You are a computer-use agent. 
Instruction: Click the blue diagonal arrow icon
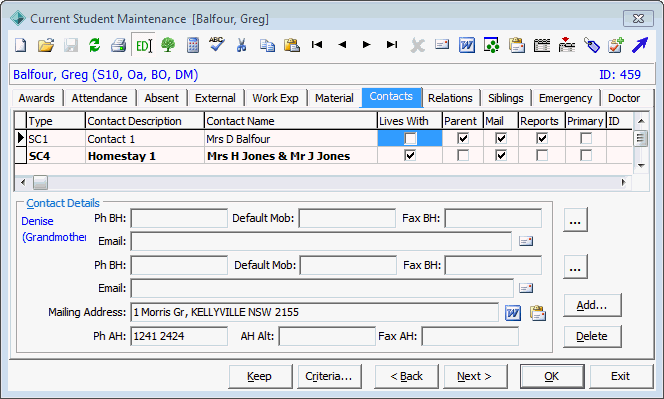(x=640, y=45)
